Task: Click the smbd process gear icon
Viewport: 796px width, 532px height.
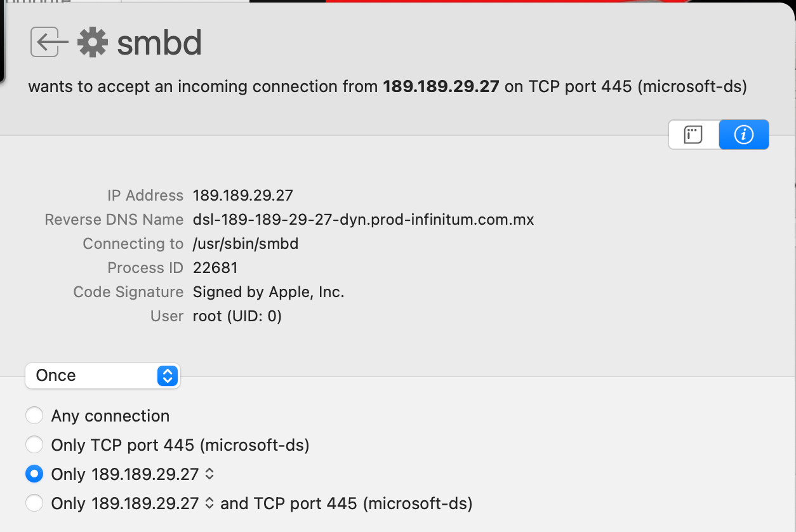Action: tap(93, 43)
